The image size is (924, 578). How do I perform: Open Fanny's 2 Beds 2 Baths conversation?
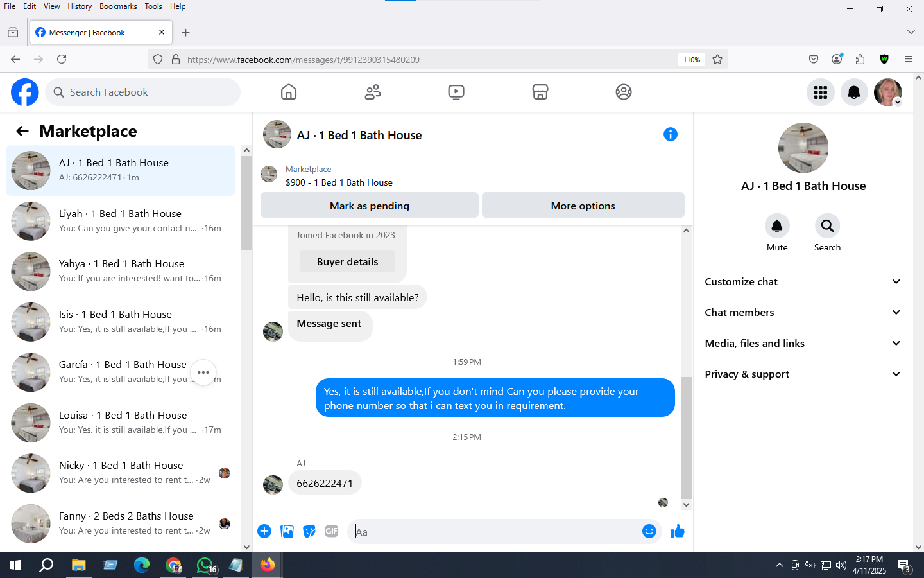121,523
